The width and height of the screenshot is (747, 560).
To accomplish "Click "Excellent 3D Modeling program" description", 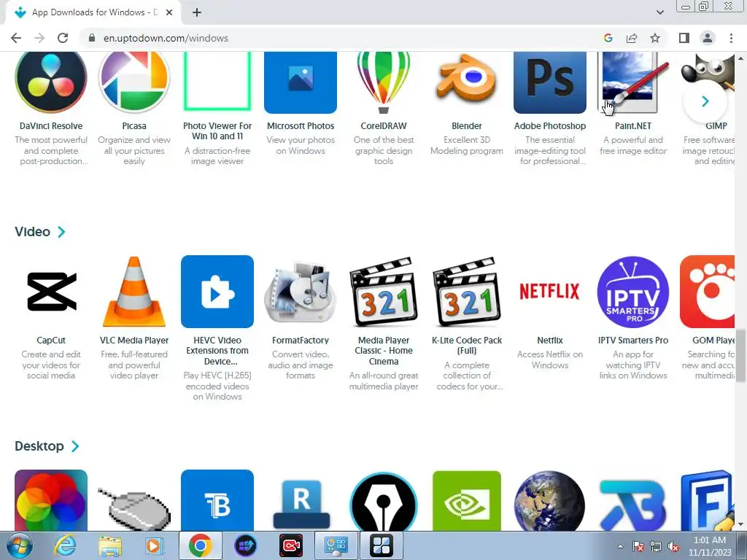I will coord(467,145).
